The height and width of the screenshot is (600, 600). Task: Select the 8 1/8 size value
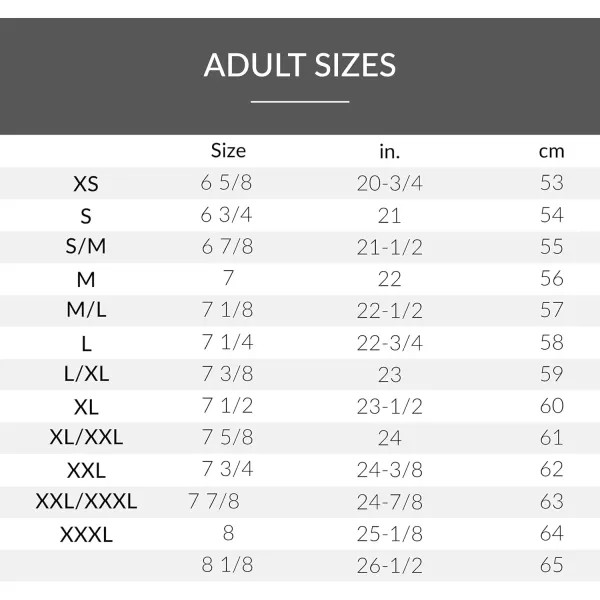click(x=227, y=565)
